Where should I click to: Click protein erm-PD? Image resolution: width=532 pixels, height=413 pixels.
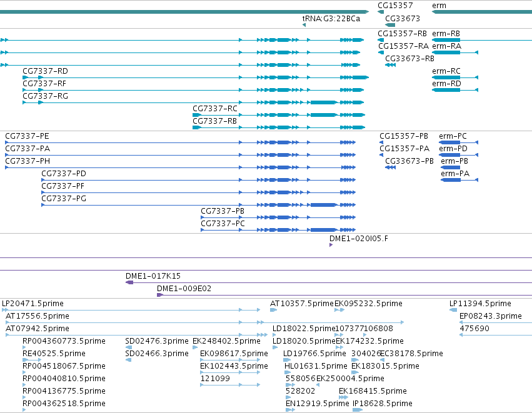[453, 149]
